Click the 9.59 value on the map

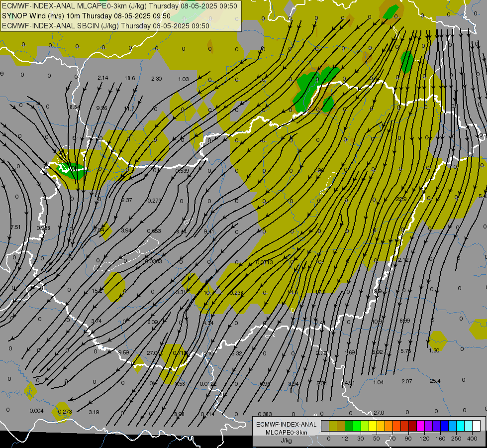(x=123, y=352)
